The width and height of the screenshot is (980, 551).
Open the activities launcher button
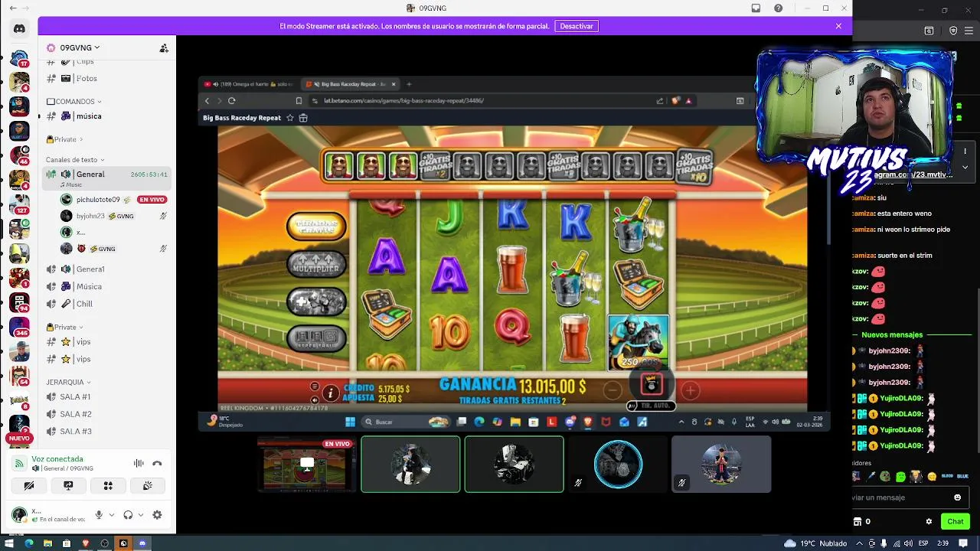tap(108, 485)
